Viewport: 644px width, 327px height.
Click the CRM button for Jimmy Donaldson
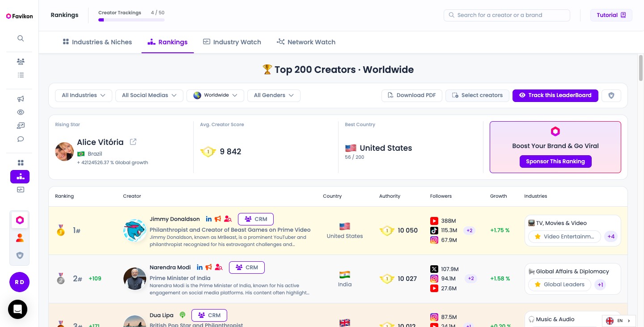click(x=256, y=219)
